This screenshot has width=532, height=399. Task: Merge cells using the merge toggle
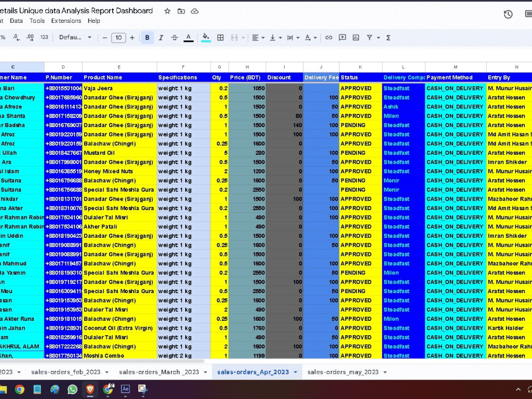click(x=234, y=37)
